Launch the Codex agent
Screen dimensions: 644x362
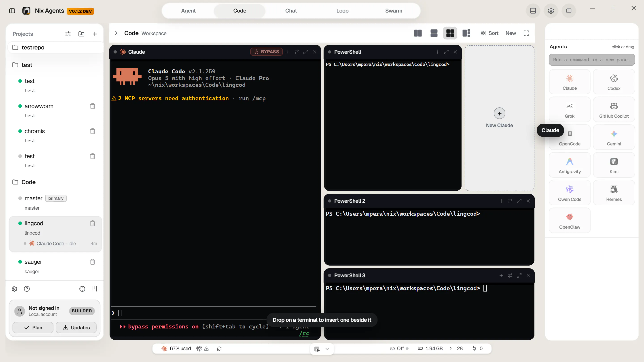click(614, 82)
